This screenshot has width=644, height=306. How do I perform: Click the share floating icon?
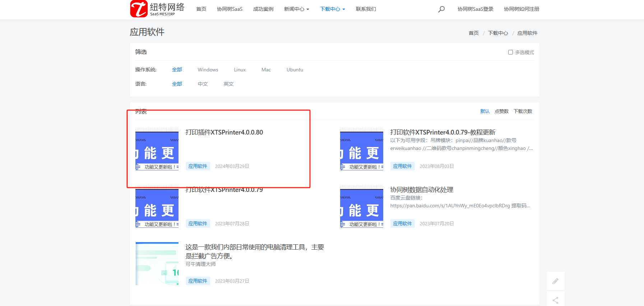click(x=555, y=300)
